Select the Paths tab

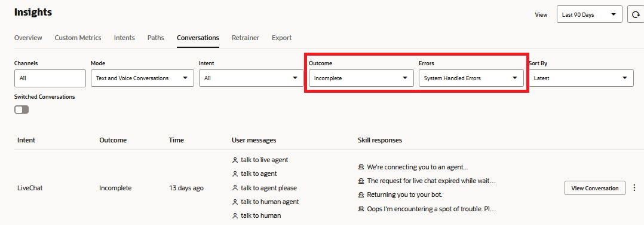(156, 38)
